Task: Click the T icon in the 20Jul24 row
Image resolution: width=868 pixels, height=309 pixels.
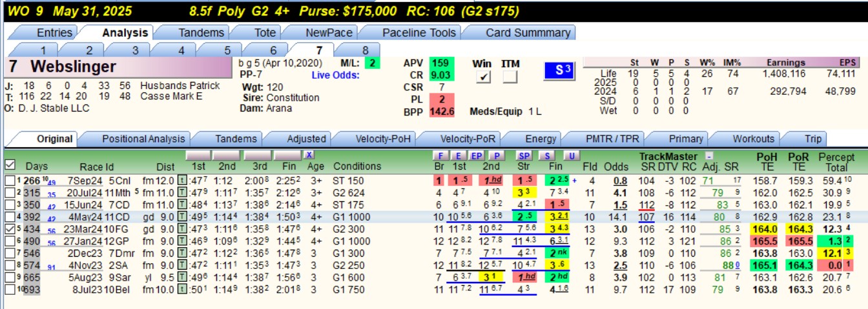Action: point(182,192)
